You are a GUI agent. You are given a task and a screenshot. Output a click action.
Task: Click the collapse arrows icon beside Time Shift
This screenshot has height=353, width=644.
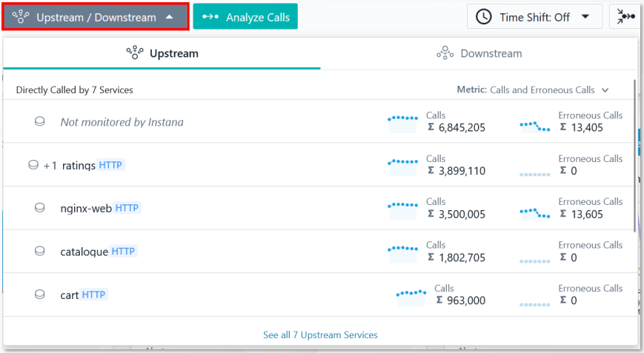point(625,17)
